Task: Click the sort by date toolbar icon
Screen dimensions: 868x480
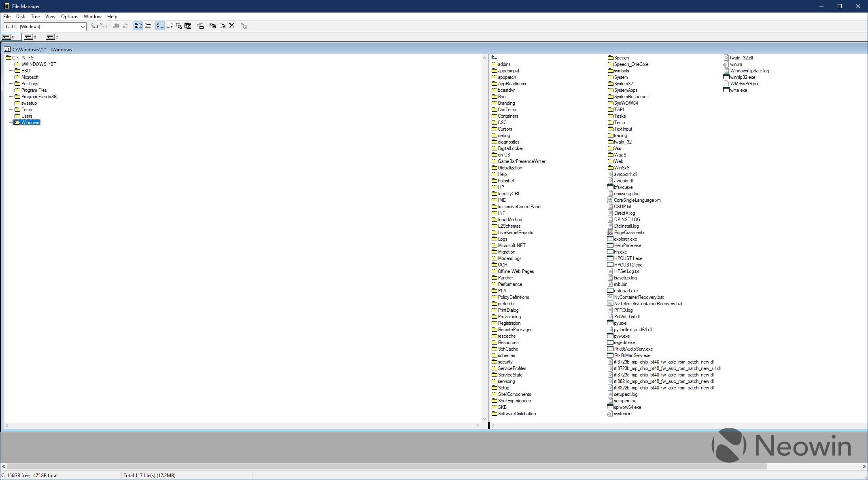Action: (x=188, y=26)
